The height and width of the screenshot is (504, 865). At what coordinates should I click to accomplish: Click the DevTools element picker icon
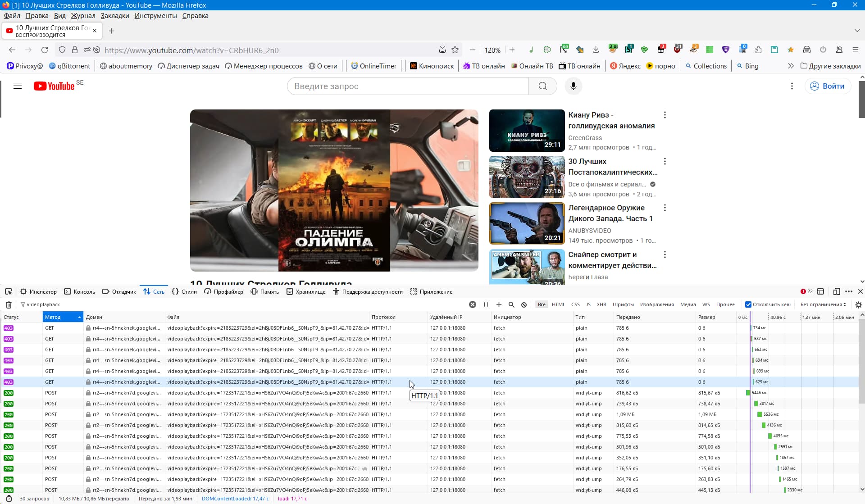(9, 291)
